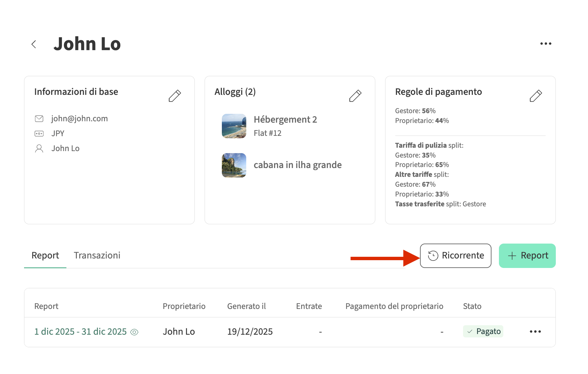588x374 pixels.
Task: Click the back arrow beside John Lo
Action: click(34, 44)
